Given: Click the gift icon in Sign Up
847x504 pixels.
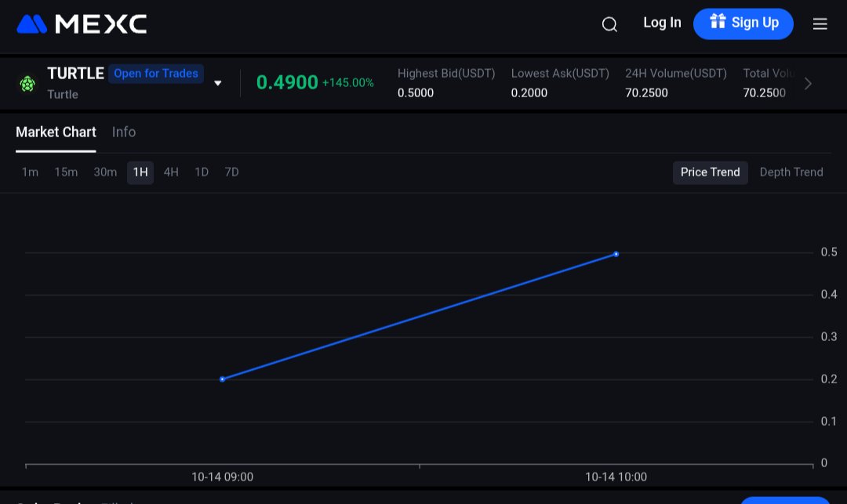Looking at the screenshot, I should pyautogui.click(x=718, y=22).
